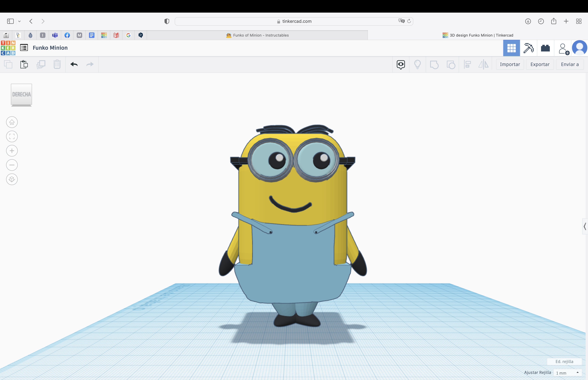Click fit all in view icon

12,136
